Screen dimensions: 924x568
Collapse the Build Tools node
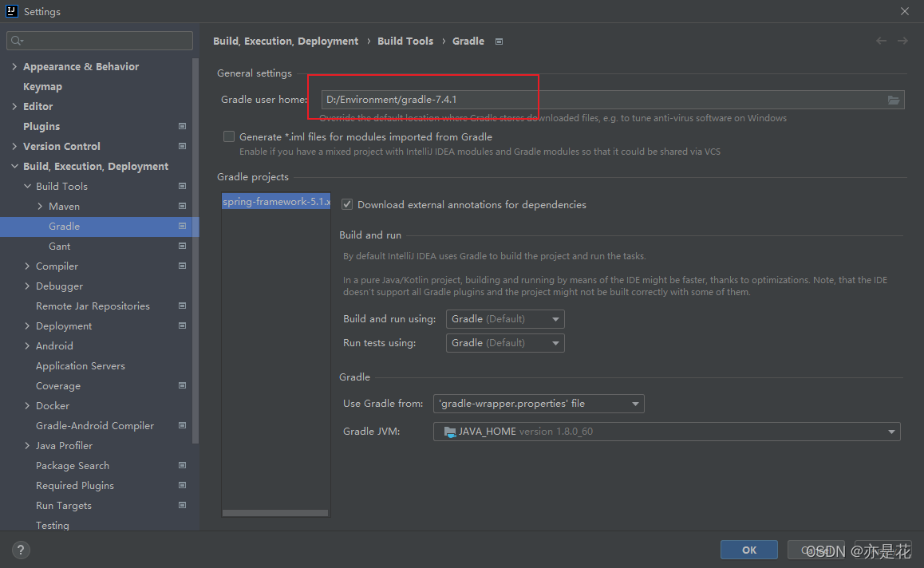pyautogui.click(x=27, y=186)
